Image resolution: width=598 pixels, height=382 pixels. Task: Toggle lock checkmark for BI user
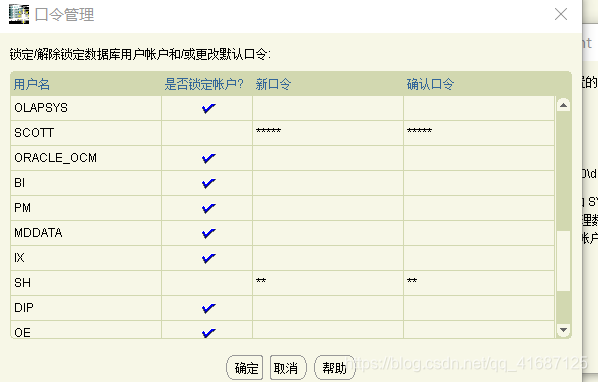209,183
